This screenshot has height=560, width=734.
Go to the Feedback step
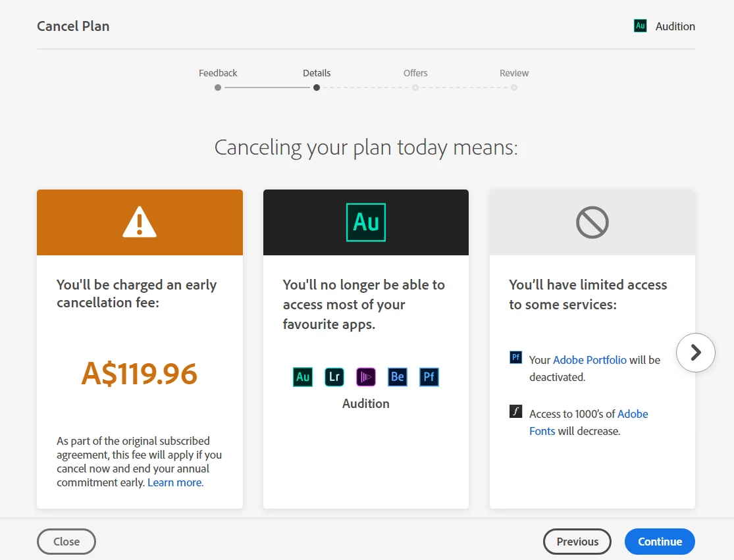click(218, 73)
